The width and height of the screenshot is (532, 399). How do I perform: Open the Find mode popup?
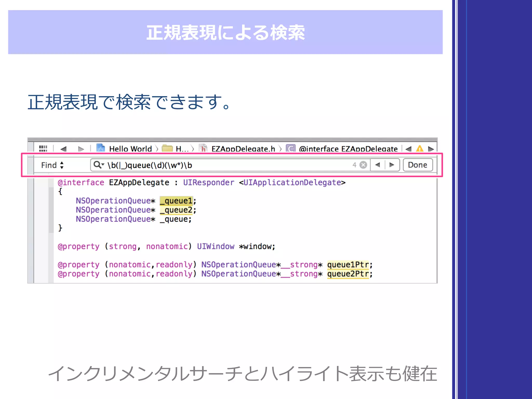pos(52,165)
